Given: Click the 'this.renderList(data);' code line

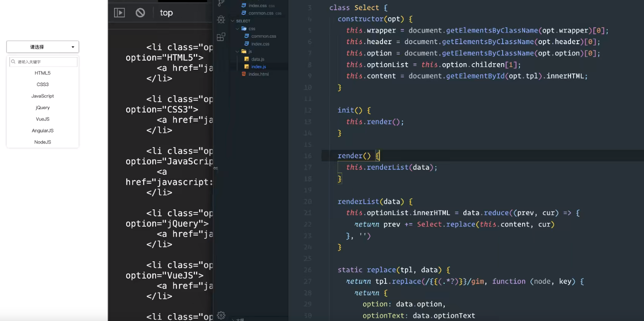Looking at the screenshot, I should [392, 167].
